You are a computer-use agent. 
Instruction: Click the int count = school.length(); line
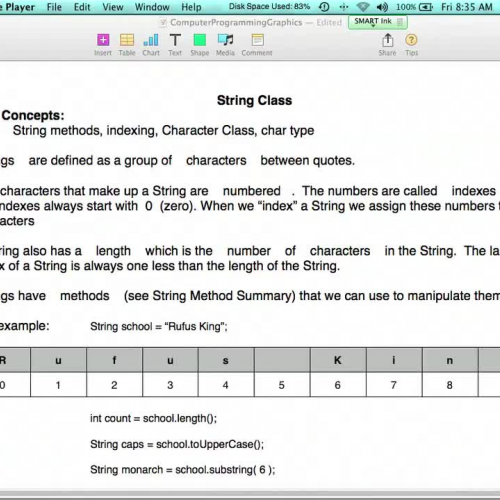153,418
